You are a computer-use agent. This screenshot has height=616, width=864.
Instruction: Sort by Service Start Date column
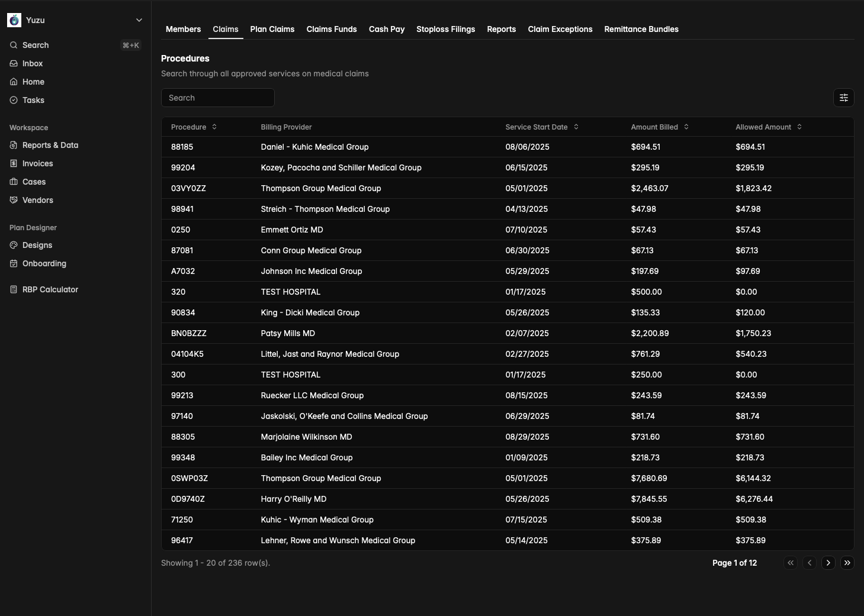click(542, 127)
